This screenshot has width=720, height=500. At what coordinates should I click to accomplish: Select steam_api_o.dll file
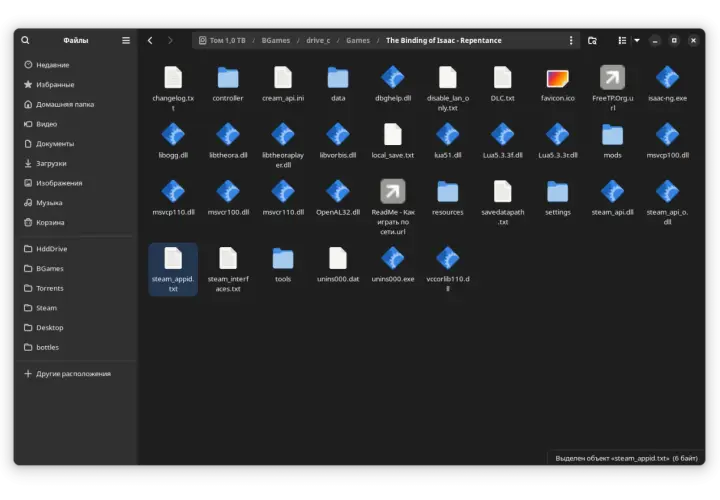pos(667,203)
